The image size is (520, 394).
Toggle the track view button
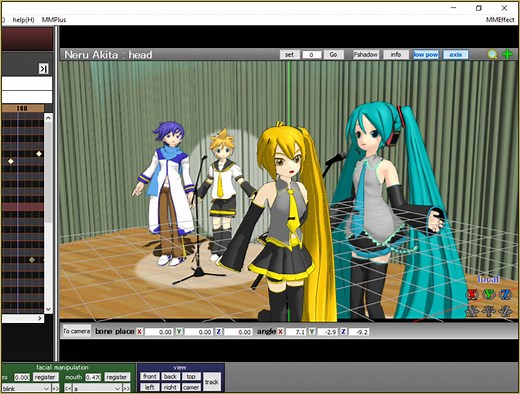point(212,382)
